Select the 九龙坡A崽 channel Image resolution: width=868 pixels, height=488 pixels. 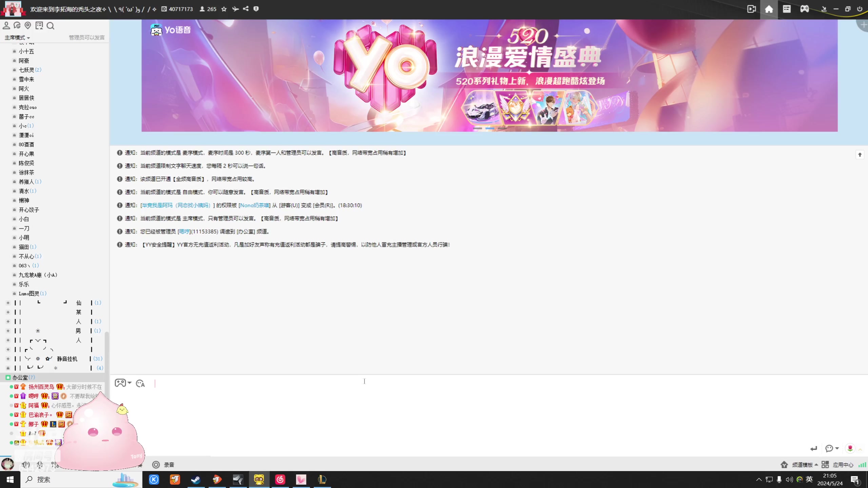coord(38,275)
